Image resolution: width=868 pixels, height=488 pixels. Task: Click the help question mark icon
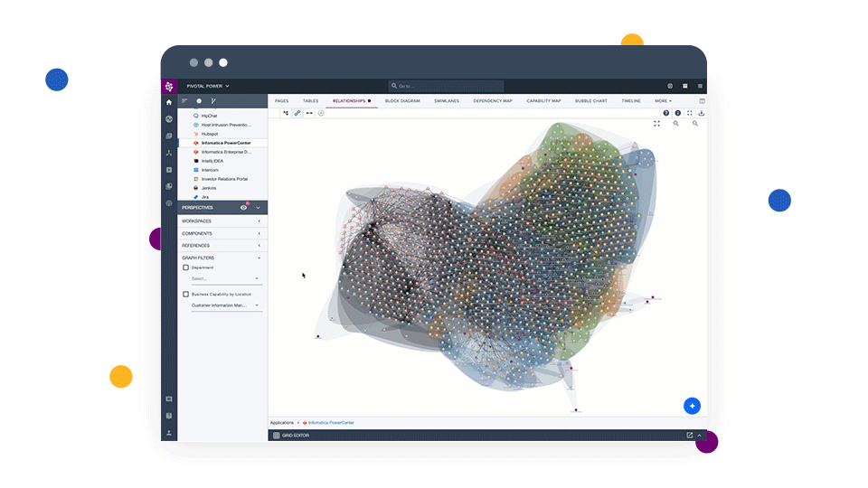666,113
